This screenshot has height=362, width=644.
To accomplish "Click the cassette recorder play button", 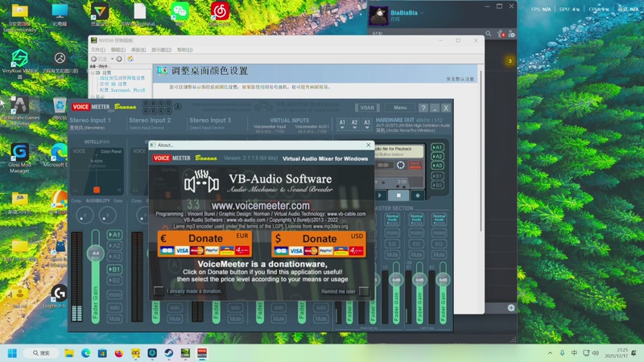I will click(380, 195).
